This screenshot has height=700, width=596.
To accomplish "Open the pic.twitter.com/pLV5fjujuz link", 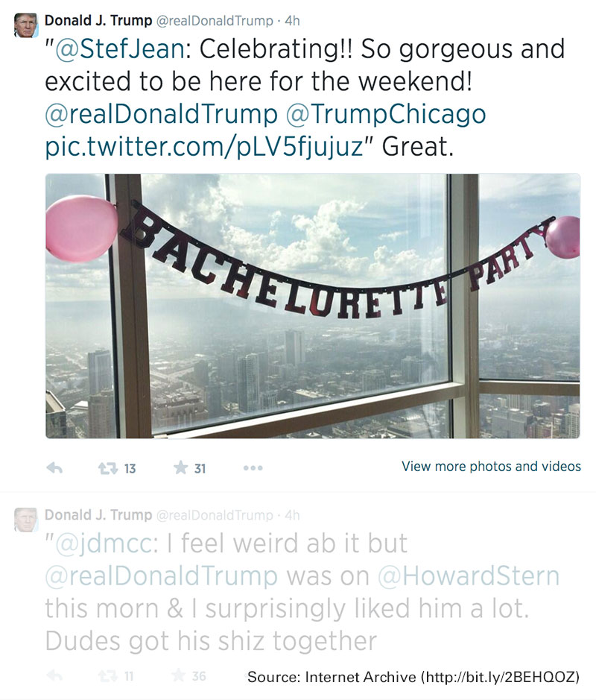I will 203,146.
